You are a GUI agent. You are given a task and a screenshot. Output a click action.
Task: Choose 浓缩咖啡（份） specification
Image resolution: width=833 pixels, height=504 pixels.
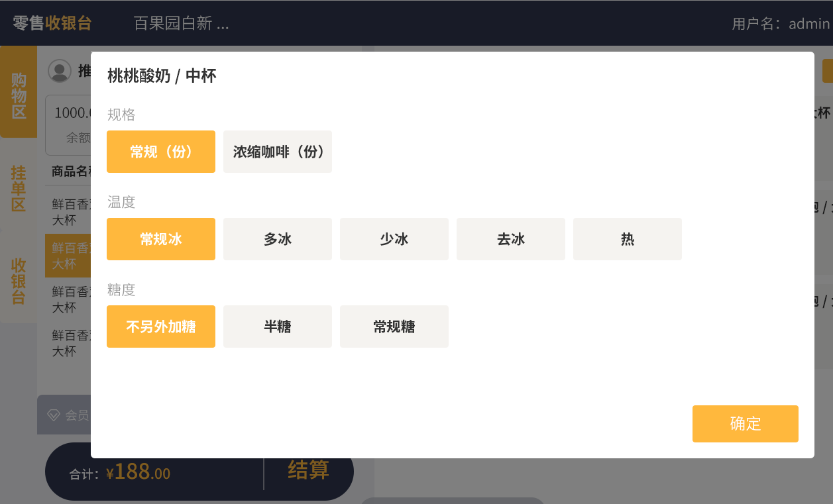pos(278,152)
